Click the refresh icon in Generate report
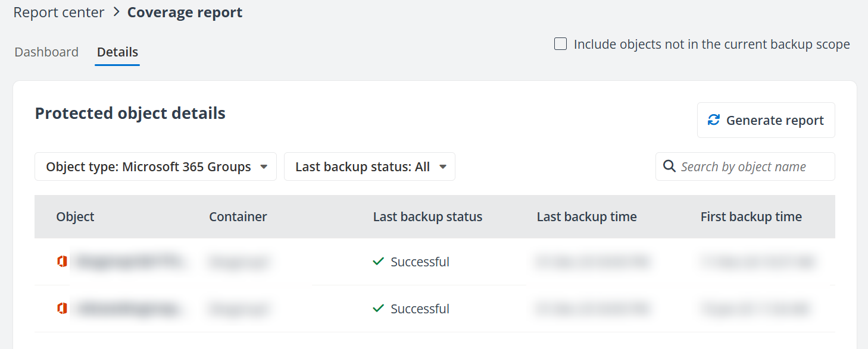This screenshot has width=868, height=349. (x=714, y=120)
